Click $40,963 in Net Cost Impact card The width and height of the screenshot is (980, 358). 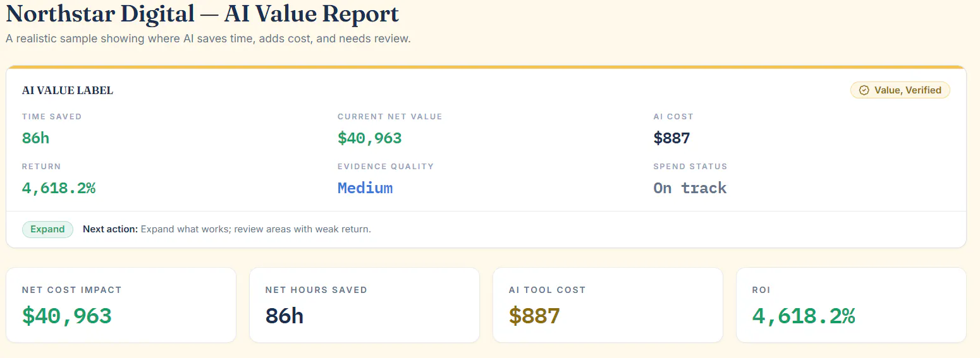67,316
